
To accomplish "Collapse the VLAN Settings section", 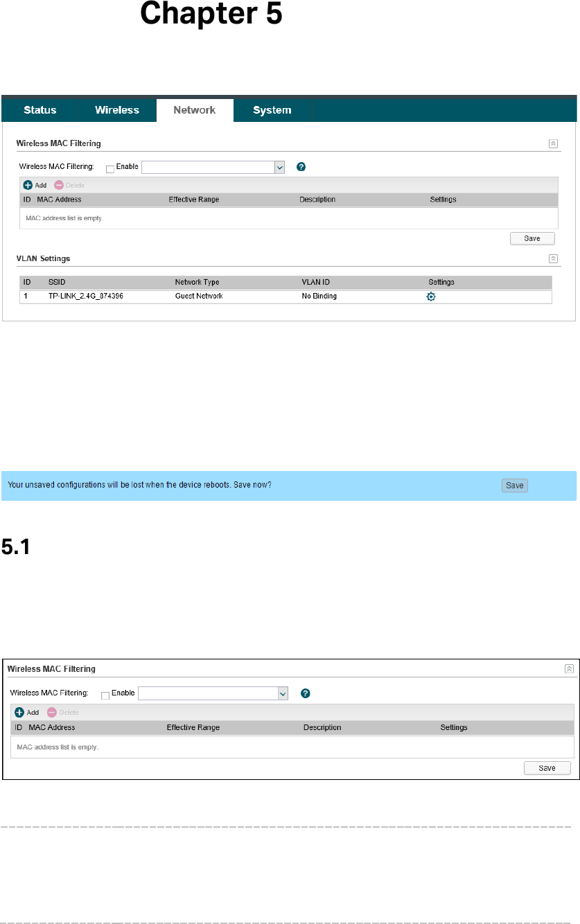I will tap(553, 258).
